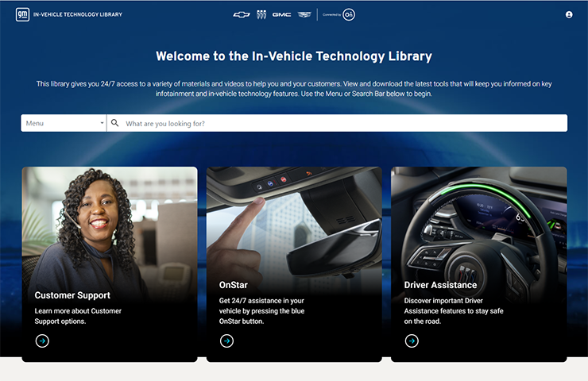Choose the GMC brand logo
The image size is (588, 381).
click(281, 14)
